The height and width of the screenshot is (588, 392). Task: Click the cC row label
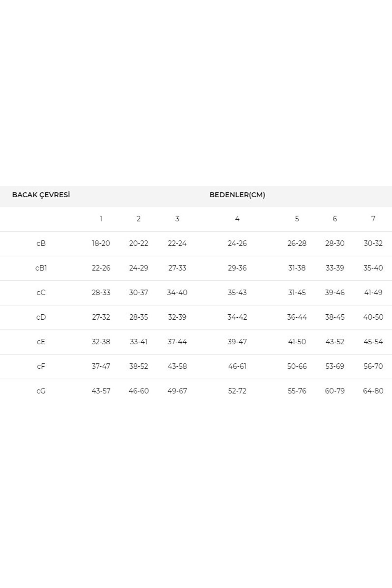click(x=41, y=293)
